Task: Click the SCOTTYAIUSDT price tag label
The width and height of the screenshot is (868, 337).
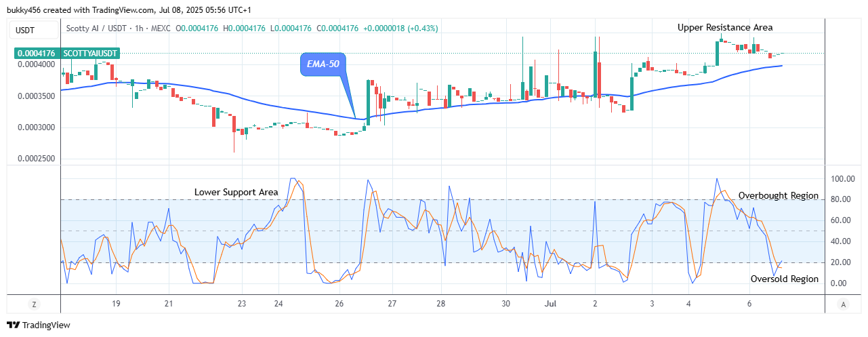Action: (x=90, y=53)
